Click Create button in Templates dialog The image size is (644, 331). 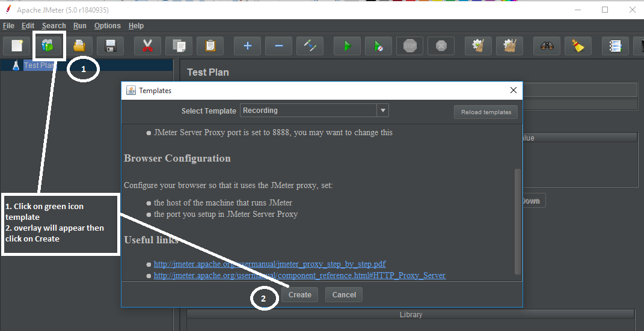300,294
